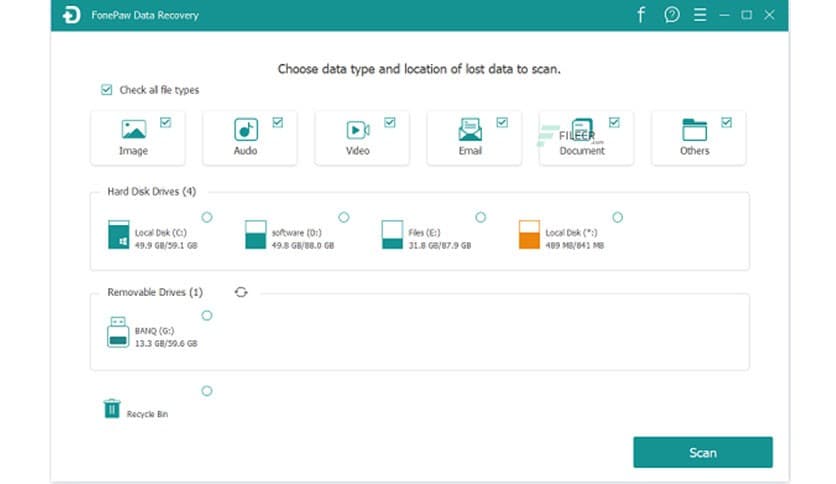Screen dimensions: 836x484
Task: Click the Email envelope icon
Action: point(470,130)
